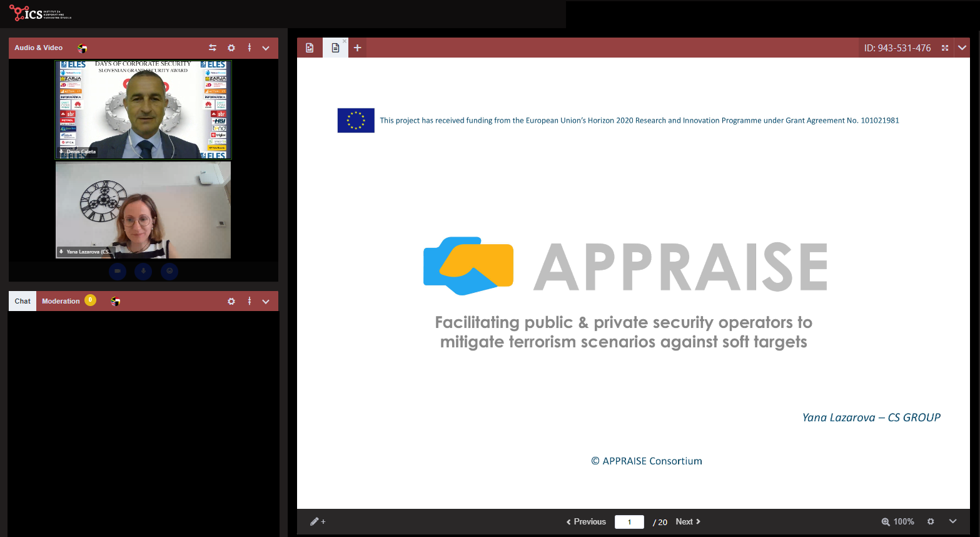Switch to the Moderation tab

coord(61,301)
